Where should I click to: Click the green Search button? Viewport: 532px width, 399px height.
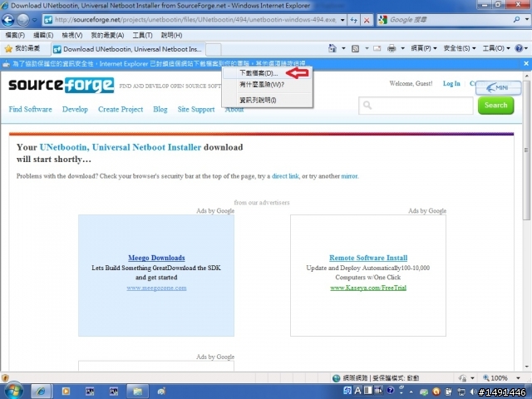(x=495, y=106)
